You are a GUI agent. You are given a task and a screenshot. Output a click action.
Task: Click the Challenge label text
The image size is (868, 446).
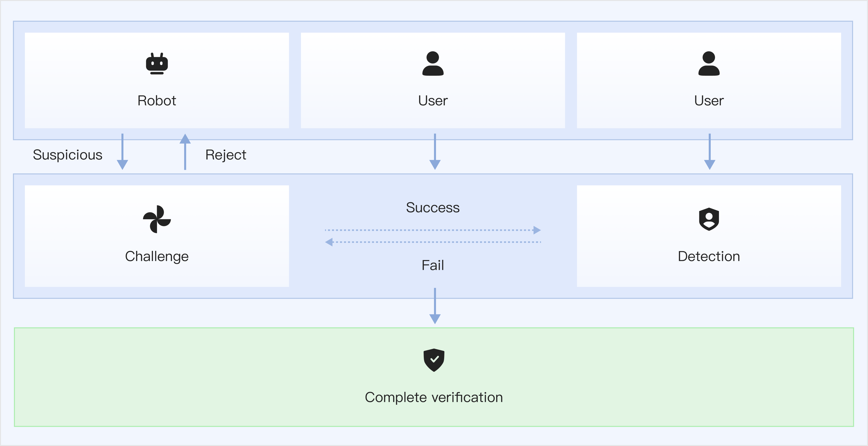pyautogui.click(x=157, y=256)
